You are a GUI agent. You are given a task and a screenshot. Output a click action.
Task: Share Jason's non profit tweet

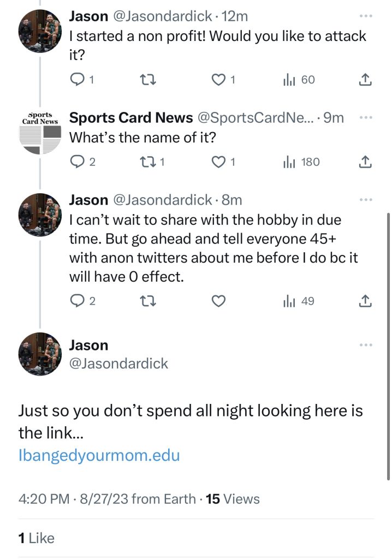tap(365, 80)
